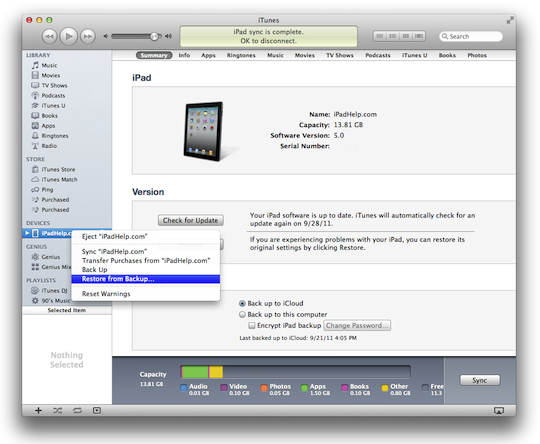
Task: Switch to the Podcasts tab
Action: (x=378, y=55)
